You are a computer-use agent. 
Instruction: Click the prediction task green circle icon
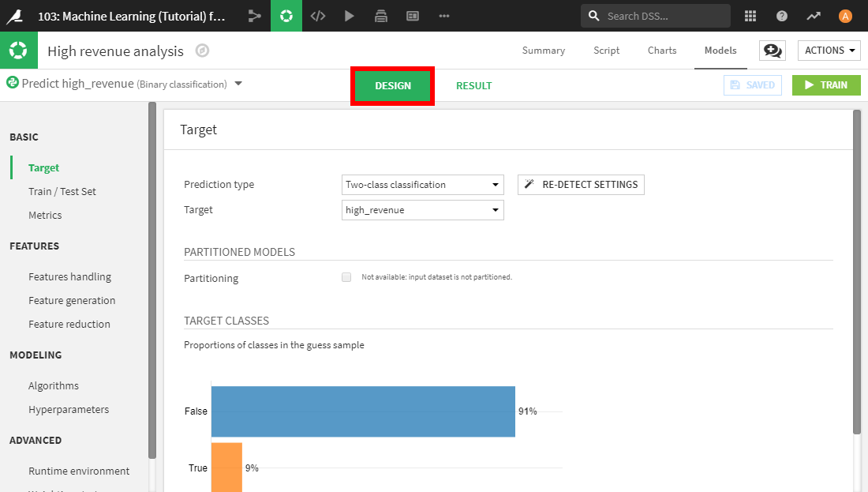12,83
